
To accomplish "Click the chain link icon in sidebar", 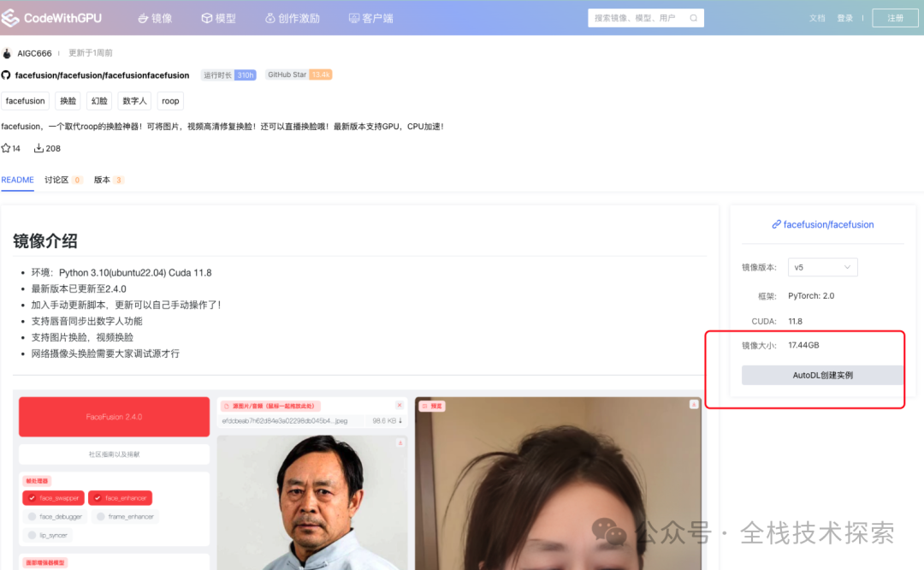I will [x=777, y=224].
